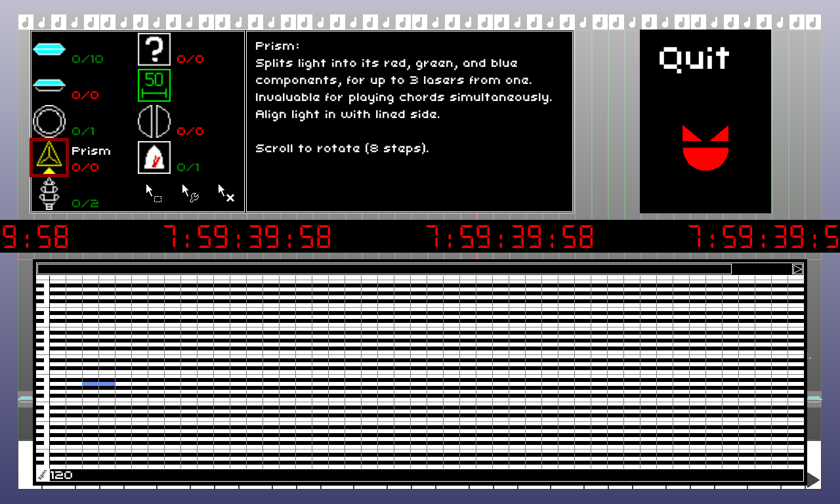Select the split-circle lens component

coord(154,121)
